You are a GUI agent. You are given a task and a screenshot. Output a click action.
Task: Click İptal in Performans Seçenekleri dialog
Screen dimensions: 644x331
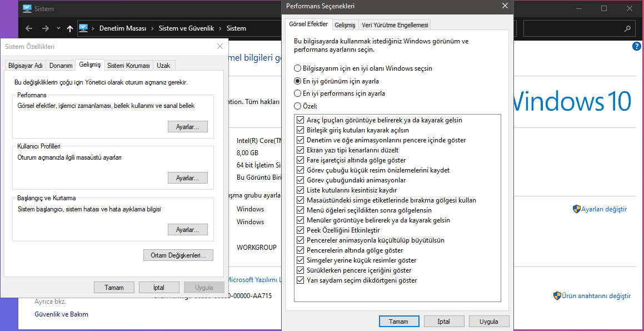[444, 321]
